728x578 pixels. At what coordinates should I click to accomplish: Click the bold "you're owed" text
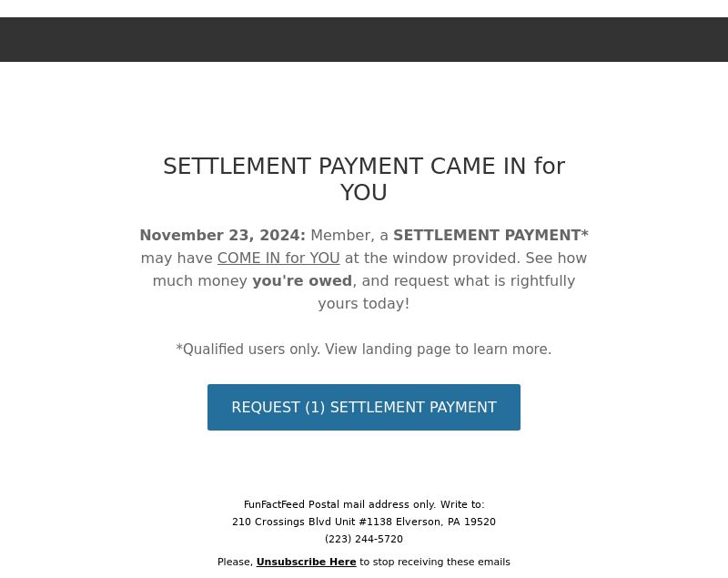pos(302,281)
